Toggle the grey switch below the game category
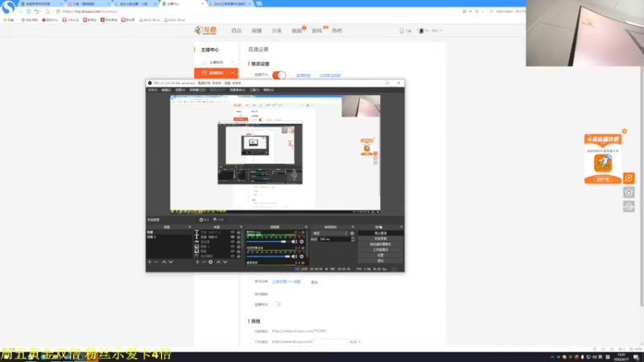The image size is (644, 362). (x=276, y=305)
